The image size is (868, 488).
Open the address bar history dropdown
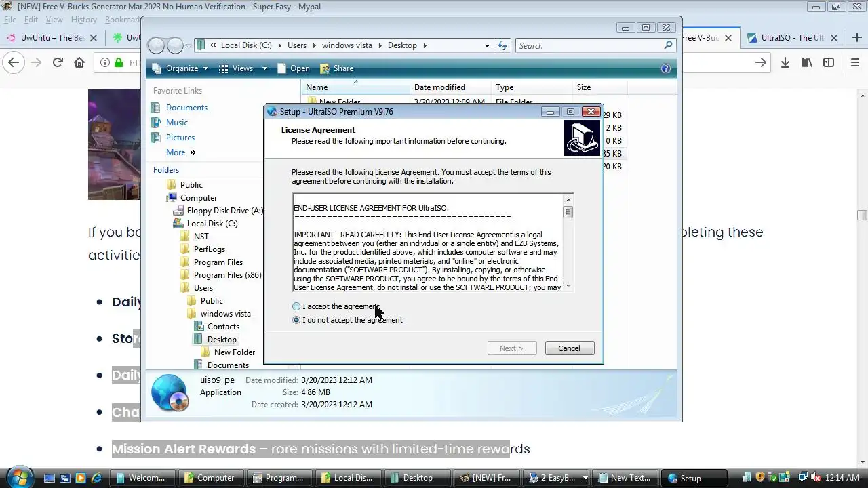point(487,45)
